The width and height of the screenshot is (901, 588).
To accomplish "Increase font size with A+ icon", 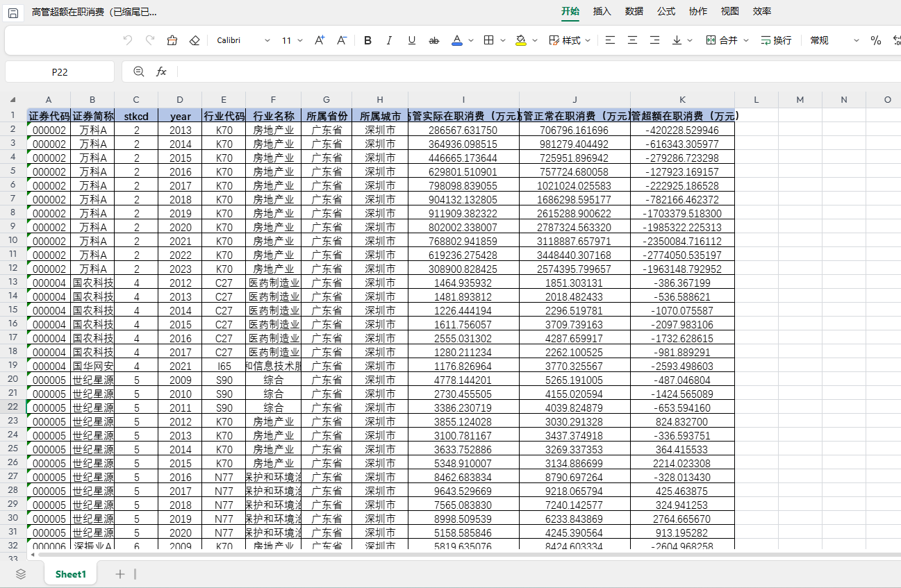I will (320, 40).
